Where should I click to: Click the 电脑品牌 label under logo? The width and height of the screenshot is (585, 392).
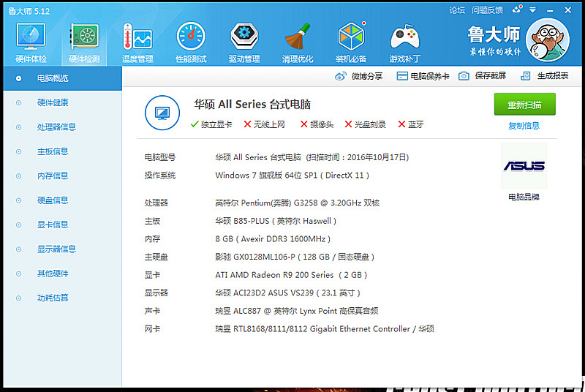point(524,197)
